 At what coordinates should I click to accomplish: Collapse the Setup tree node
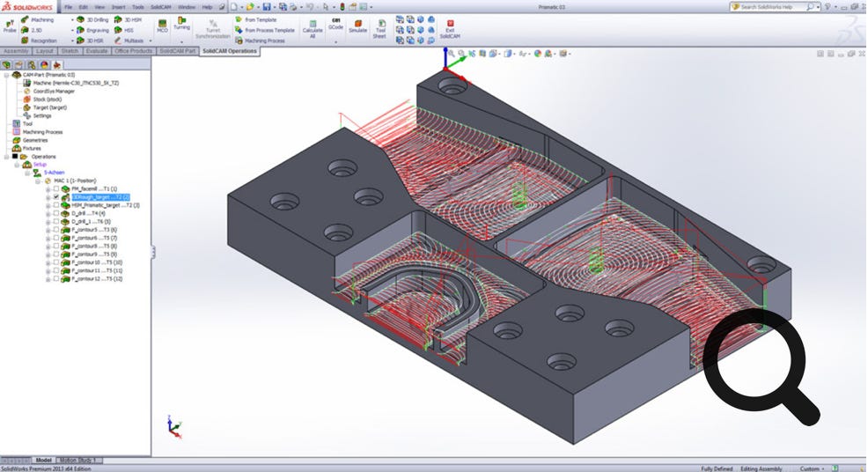pyautogui.click(x=17, y=165)
